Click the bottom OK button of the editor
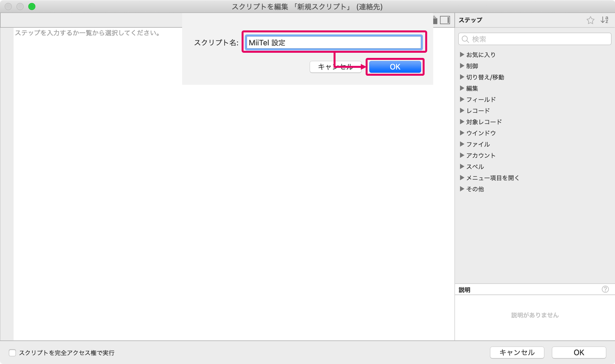 click(x=579, y=352)
